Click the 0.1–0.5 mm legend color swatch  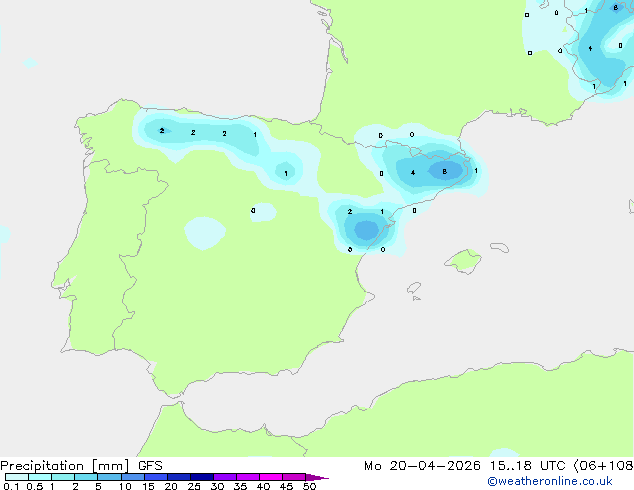coord(17,477)
